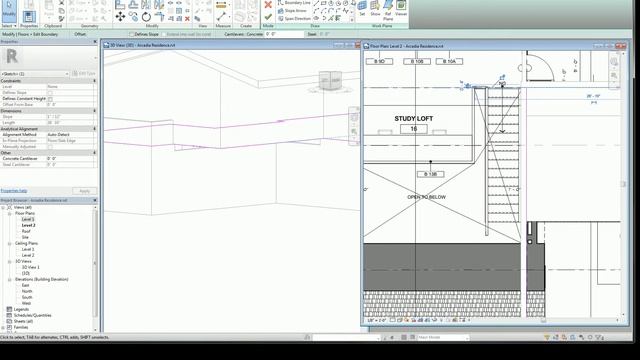The width and height of the screenshot is (640, 360).
Task: Select Sheets (all) in Project Browser
Action: pos(23,321)
